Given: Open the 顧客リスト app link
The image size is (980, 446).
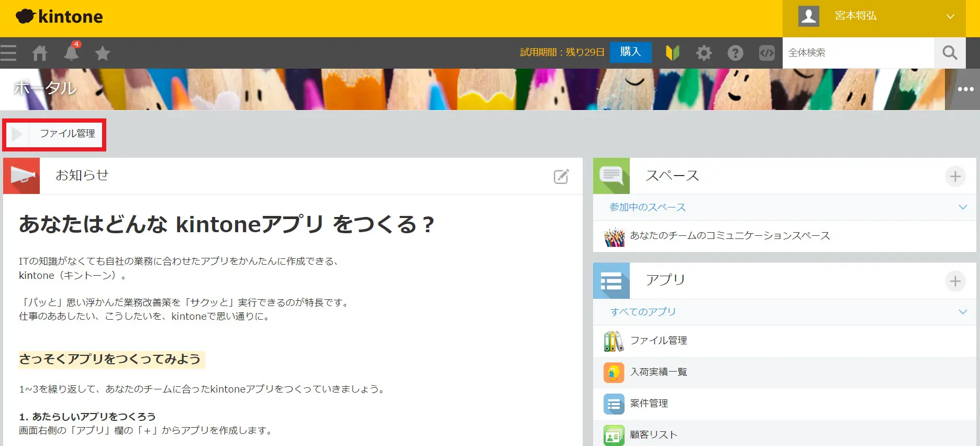Looking at the screenshot, I should tap(654, 435).
